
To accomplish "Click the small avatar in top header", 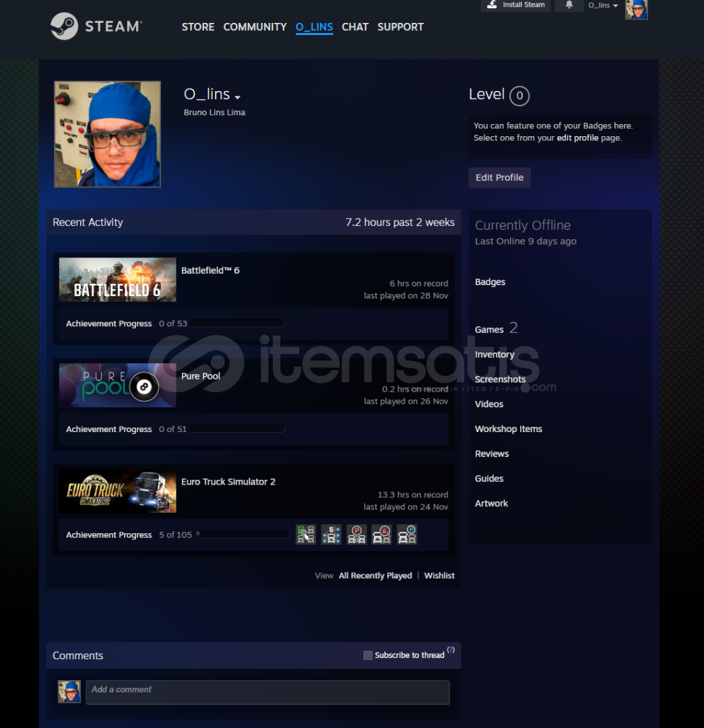I will tap(636, 9).
